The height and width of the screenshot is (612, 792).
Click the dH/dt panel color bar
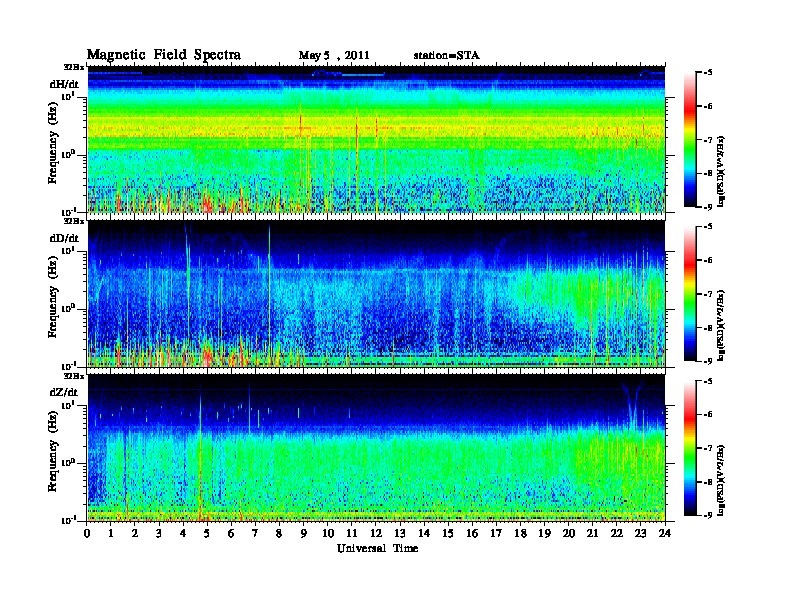tap(690, 140)
